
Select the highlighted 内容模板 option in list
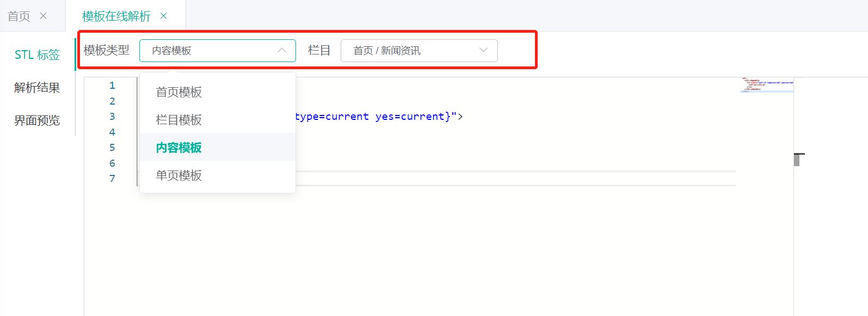[179, 148]
